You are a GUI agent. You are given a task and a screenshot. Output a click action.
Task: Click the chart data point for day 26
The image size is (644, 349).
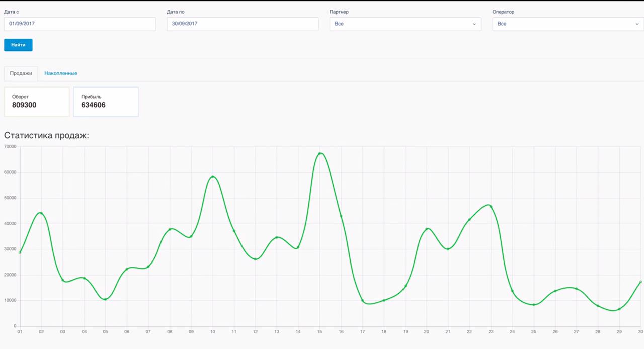[555, 291]
